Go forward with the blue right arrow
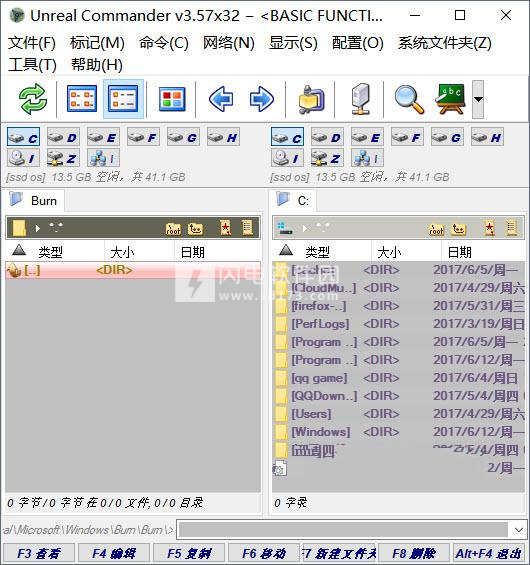The width and height of the screenshot is (530, 565). click(262, 99)
